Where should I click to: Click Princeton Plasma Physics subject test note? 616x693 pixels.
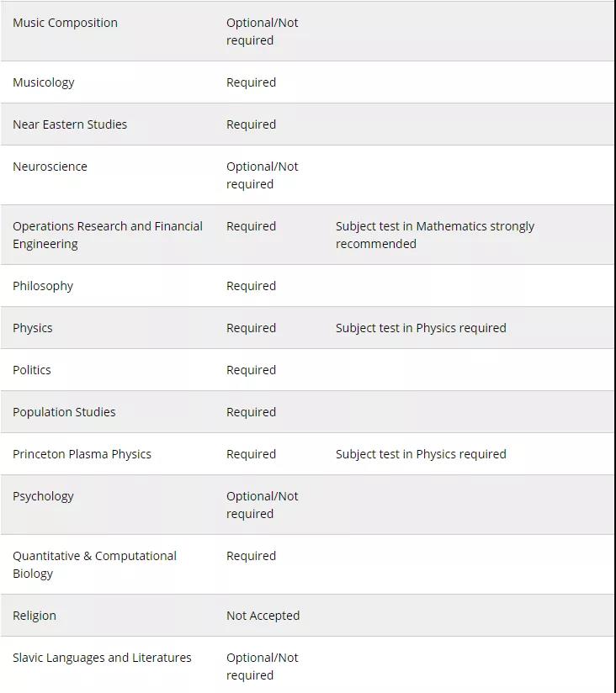pyautogui.click(x=421, y=454)
